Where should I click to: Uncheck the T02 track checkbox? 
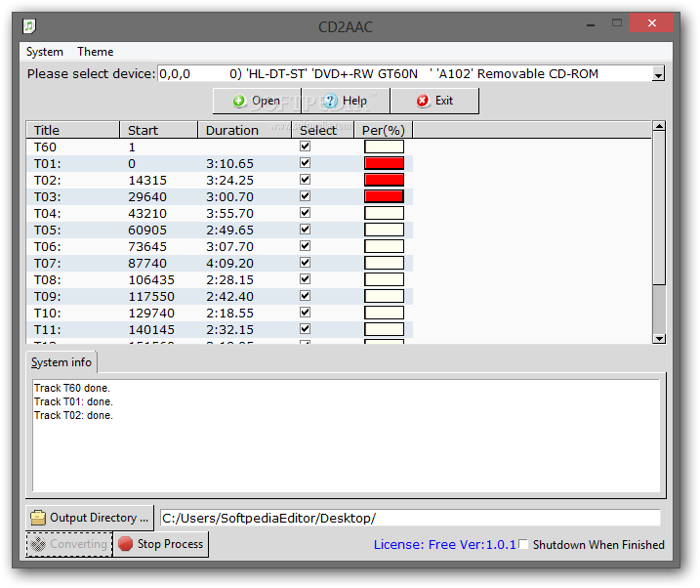point(305,180)
